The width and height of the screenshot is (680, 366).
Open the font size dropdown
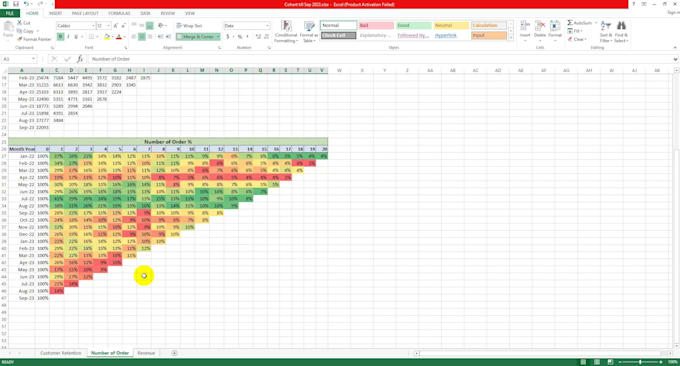click(x=108, y=26)
